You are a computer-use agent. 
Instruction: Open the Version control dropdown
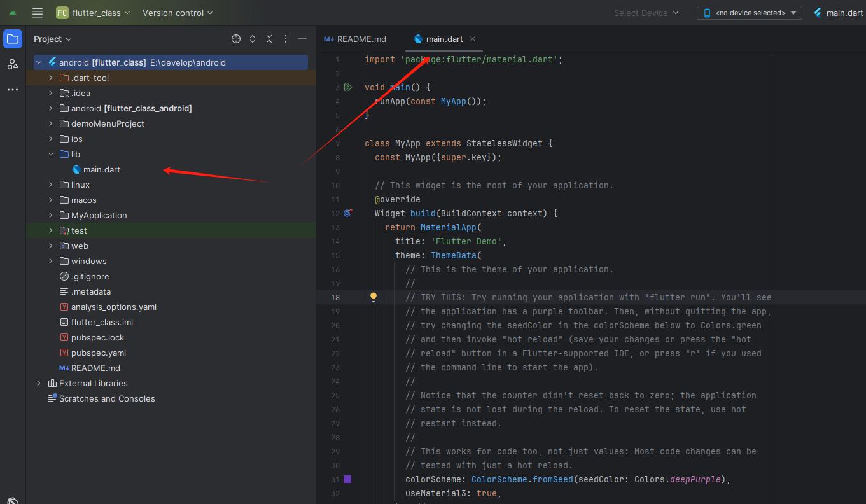pos(178,13)
